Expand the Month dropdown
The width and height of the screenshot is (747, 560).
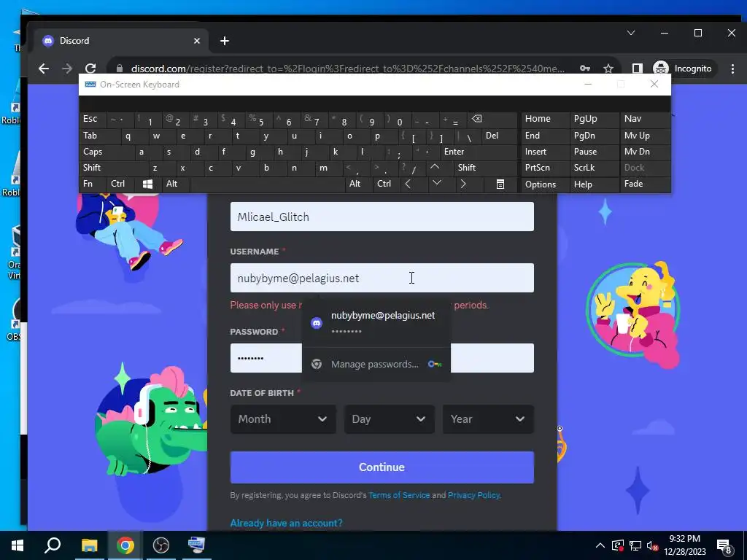pos(283,419)
